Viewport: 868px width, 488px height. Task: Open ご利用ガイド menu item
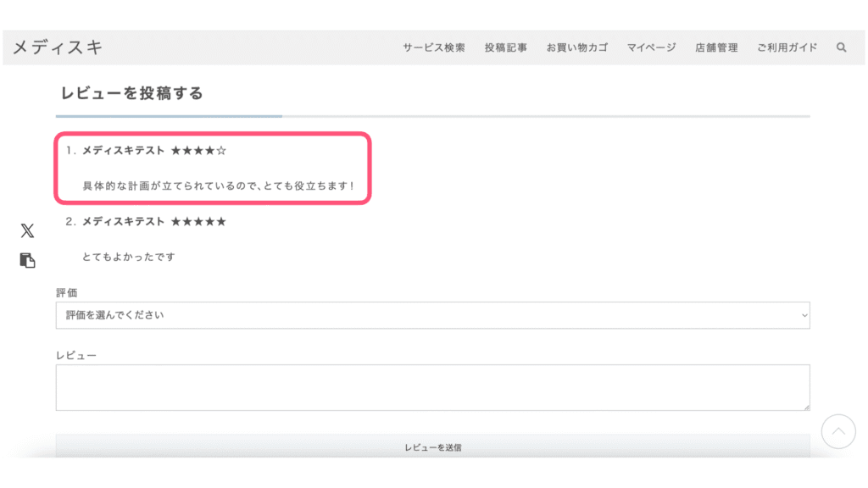[x=787, y=47]
